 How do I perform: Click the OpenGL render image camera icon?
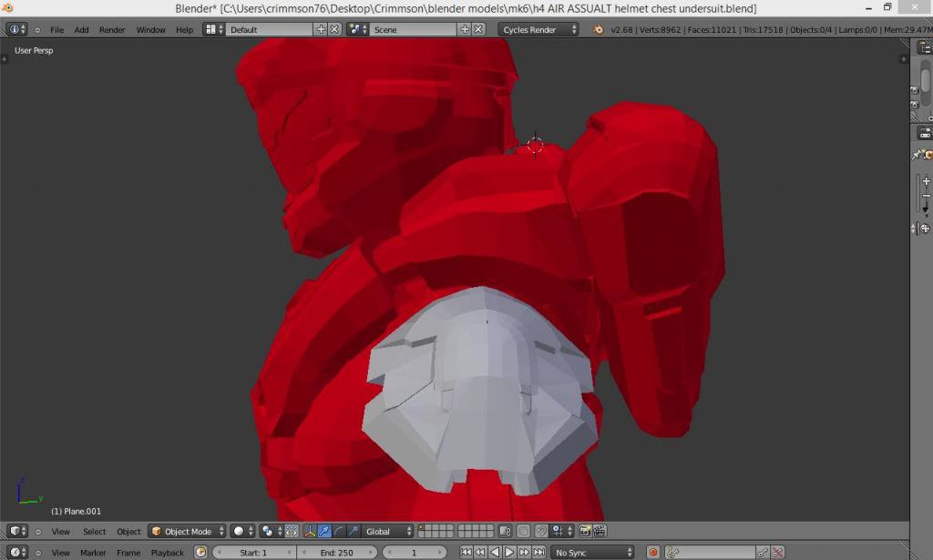coord(585,531)
